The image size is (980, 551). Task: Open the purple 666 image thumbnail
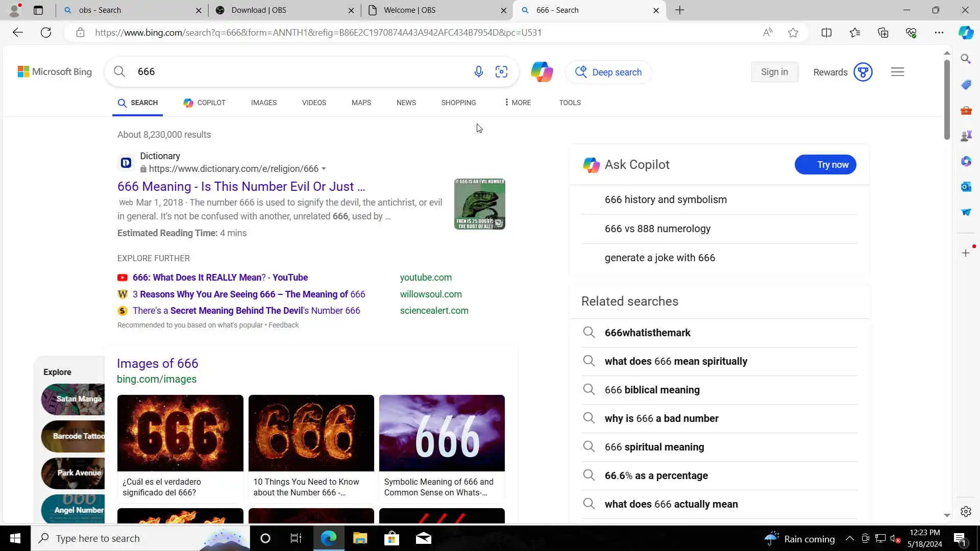(x=442, y=433)
